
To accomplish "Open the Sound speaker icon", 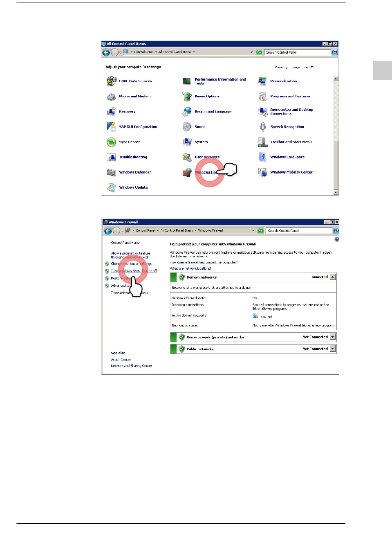I will pos(187,127).
